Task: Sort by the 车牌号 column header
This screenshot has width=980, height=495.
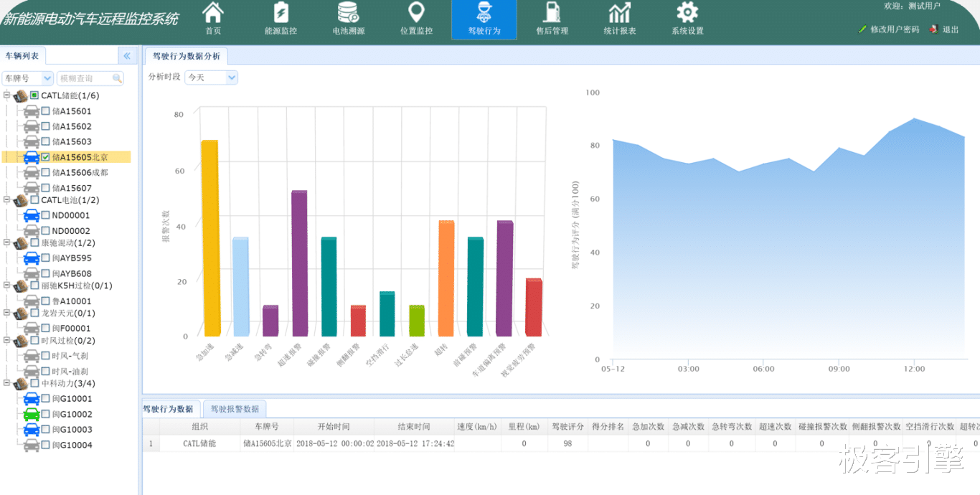Action: click(266, 426)
